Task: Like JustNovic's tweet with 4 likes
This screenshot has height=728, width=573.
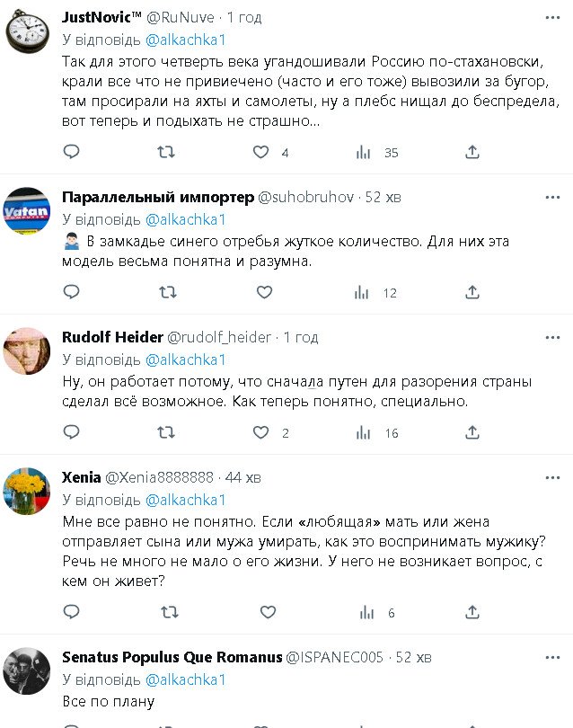Action: pyautogui.click(x=261, y=153)
